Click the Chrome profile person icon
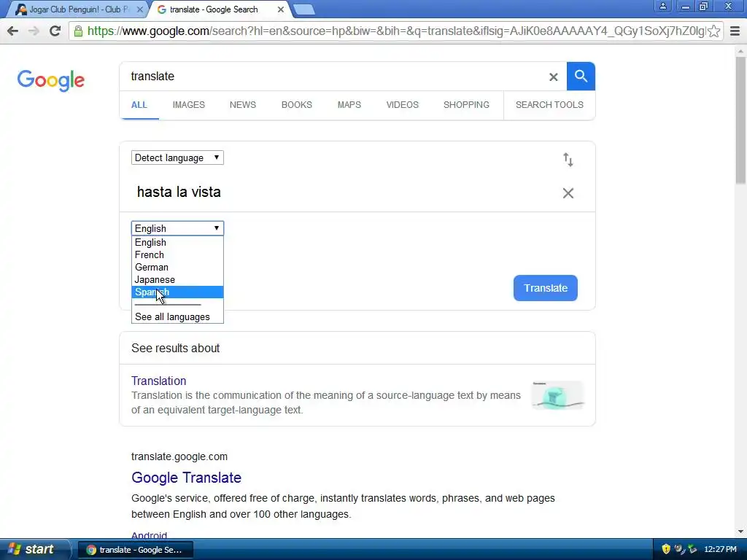 [662, 6]
